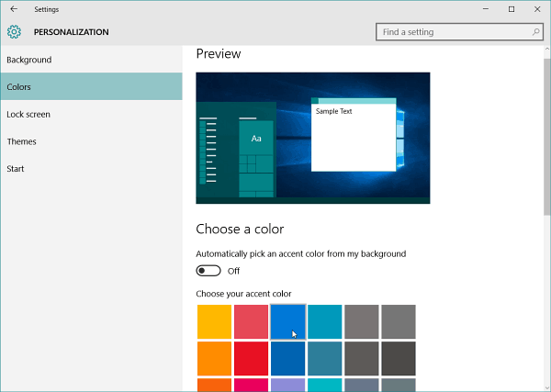The height and width of the screenshot is (392, 551).
Task: Choose the bright blue accent color
Action: coord(287,321)
